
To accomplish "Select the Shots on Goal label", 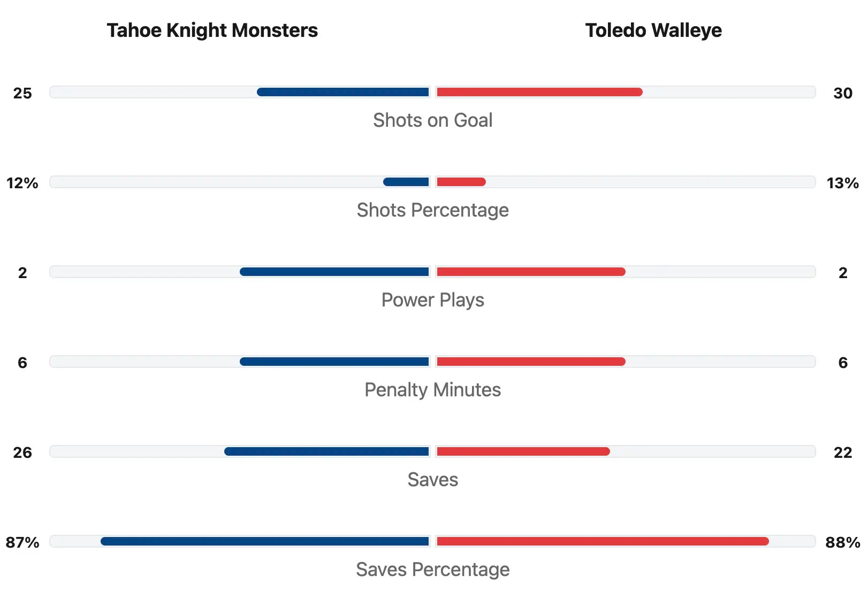I will click(x=432, y=120).
